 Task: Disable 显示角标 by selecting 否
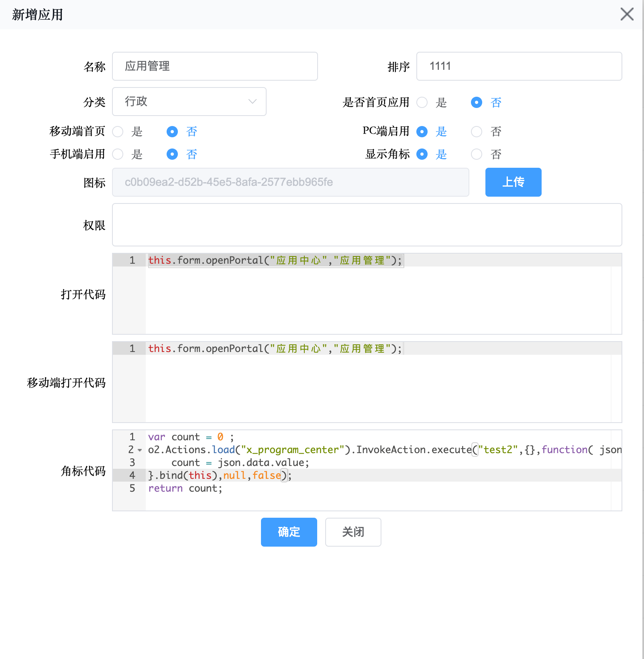point(477,154)
